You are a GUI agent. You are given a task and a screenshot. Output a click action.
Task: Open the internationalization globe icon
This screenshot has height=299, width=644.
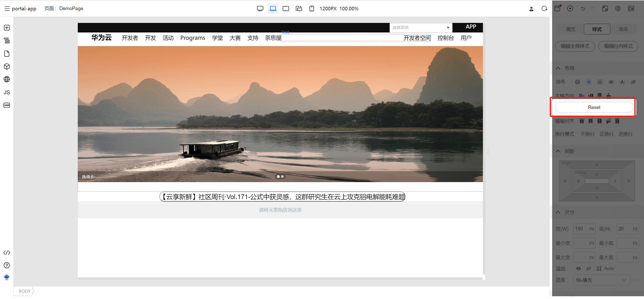(x=7, y=79)
